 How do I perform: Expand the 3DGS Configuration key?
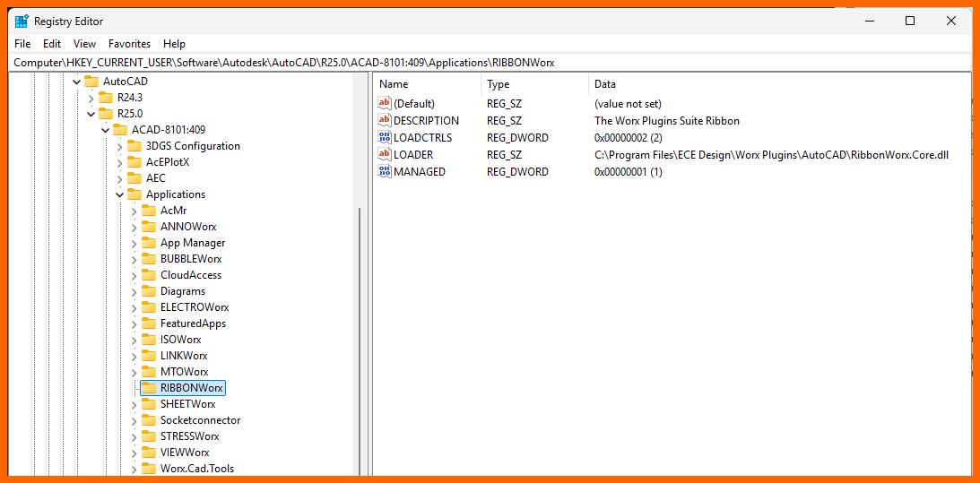click(x=120, y=146)
